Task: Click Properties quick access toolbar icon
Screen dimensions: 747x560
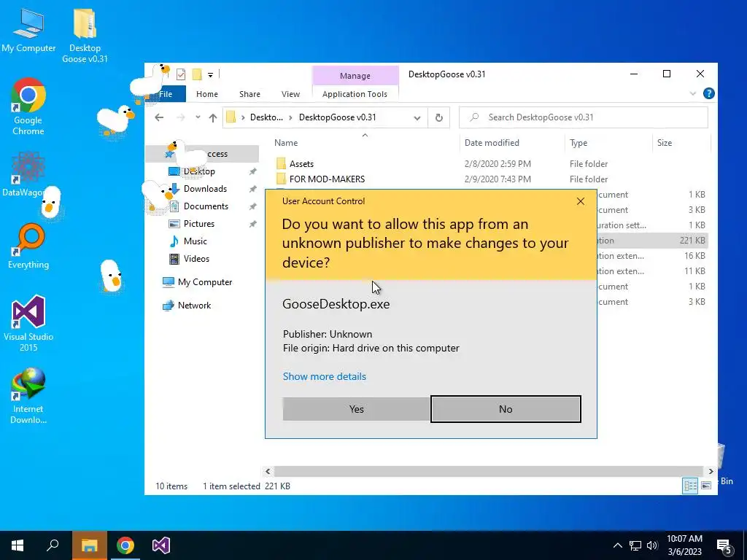Action: pyautogui.click(x=181, y=74)
